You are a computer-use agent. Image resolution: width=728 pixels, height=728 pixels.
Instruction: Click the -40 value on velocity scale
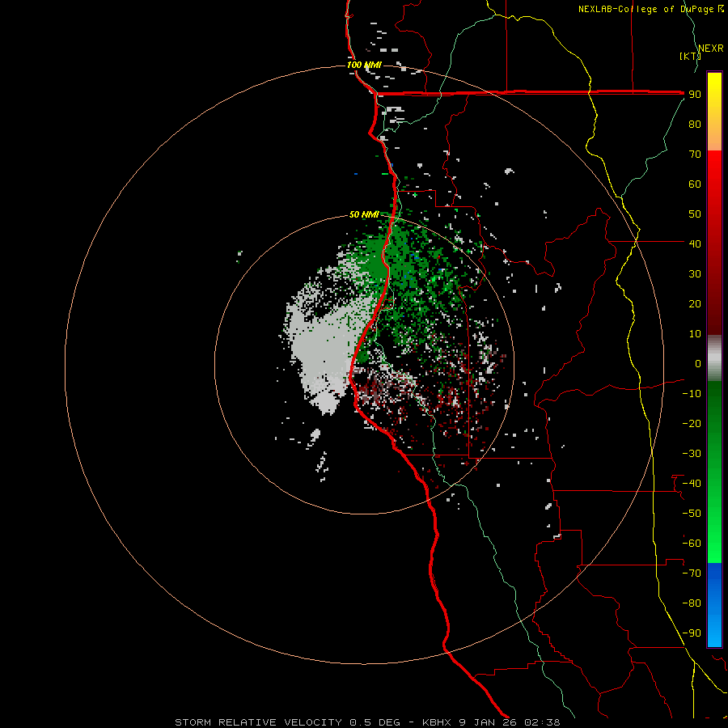692,484
